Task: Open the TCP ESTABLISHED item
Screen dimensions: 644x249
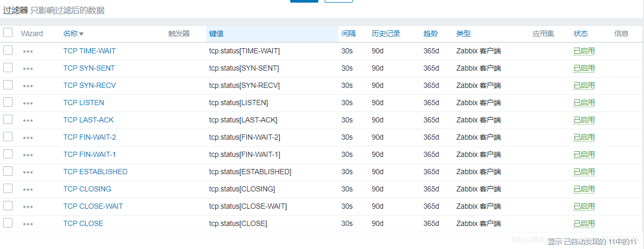Action: [x=95, y=172]
